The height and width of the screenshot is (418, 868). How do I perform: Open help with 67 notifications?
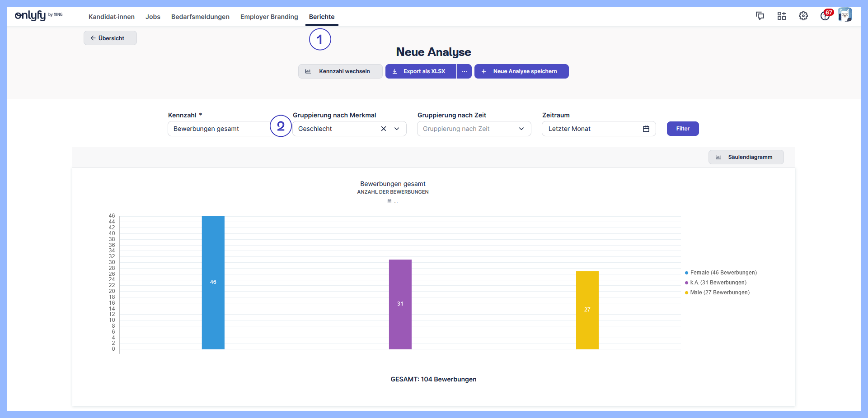[x=825, y=16]
